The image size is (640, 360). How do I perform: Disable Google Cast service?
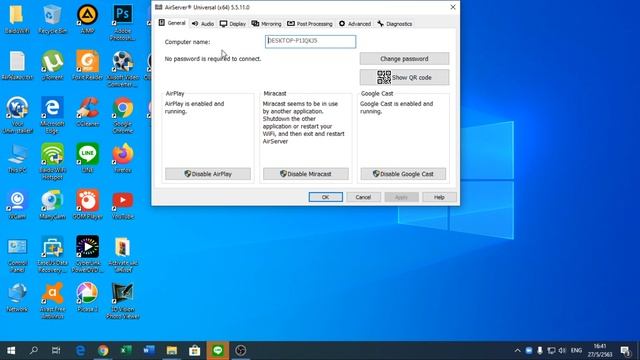pos(403,174)
